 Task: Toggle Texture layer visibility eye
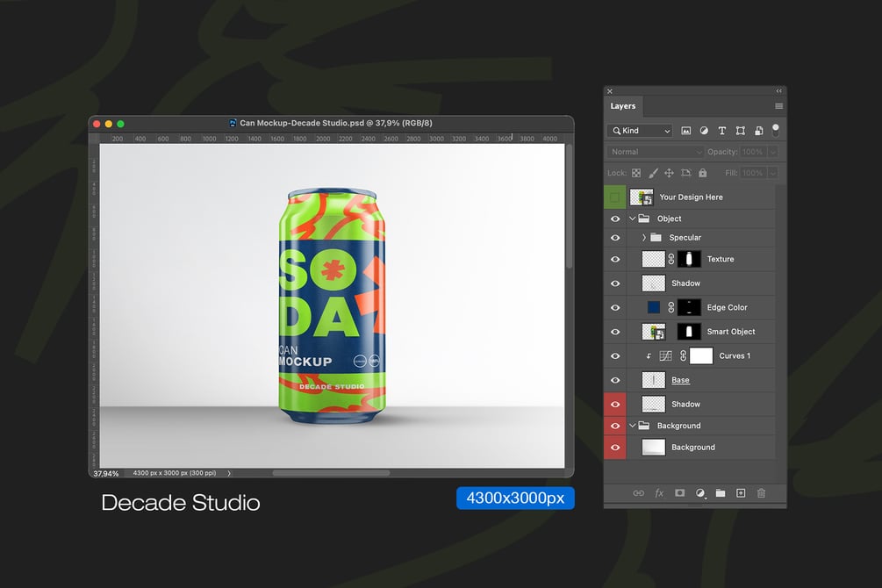click(x=615, y=259)
